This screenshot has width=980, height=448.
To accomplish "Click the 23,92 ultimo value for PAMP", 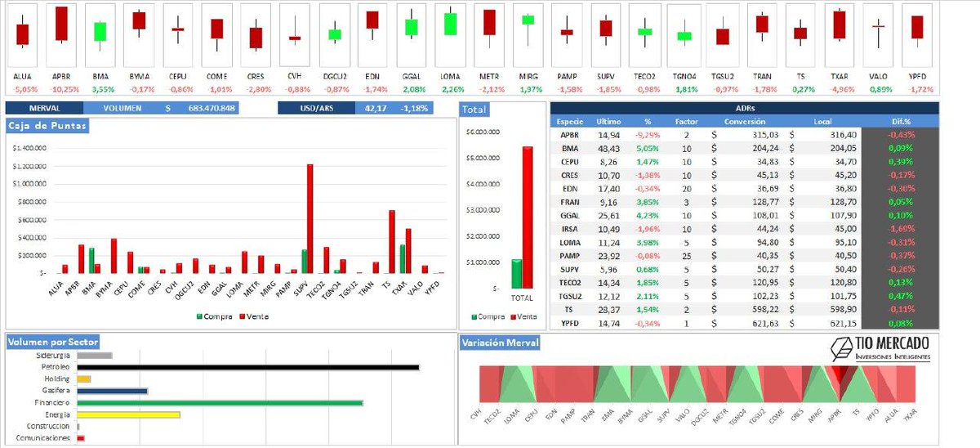I will click(x=608, y=255).
